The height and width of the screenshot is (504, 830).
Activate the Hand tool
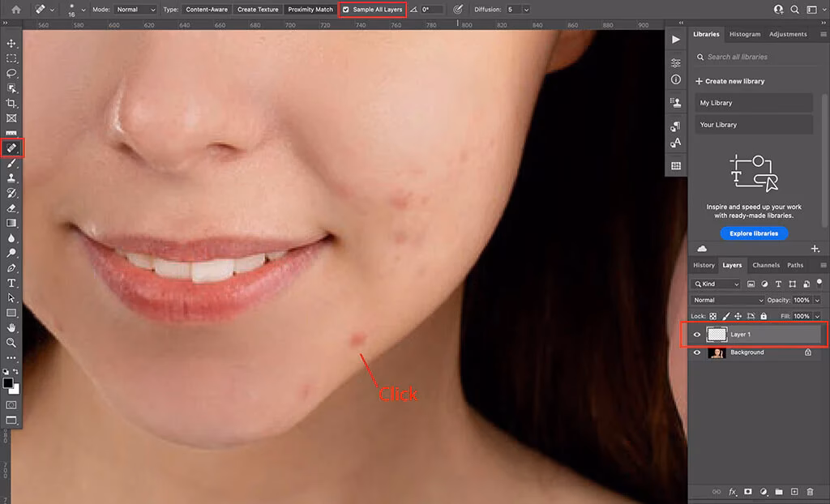11,327
